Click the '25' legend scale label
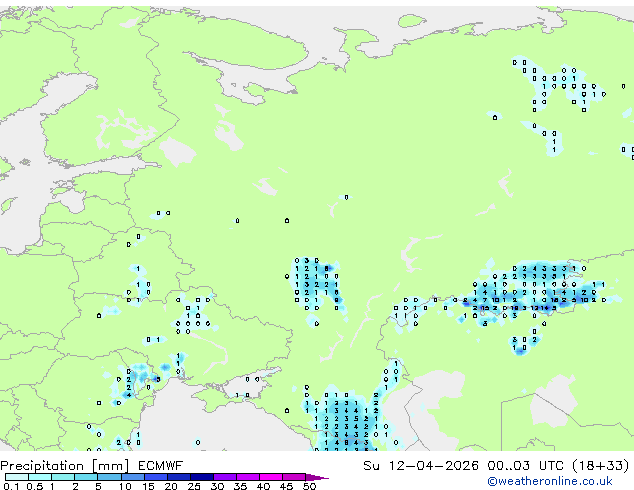 [194, 486]
